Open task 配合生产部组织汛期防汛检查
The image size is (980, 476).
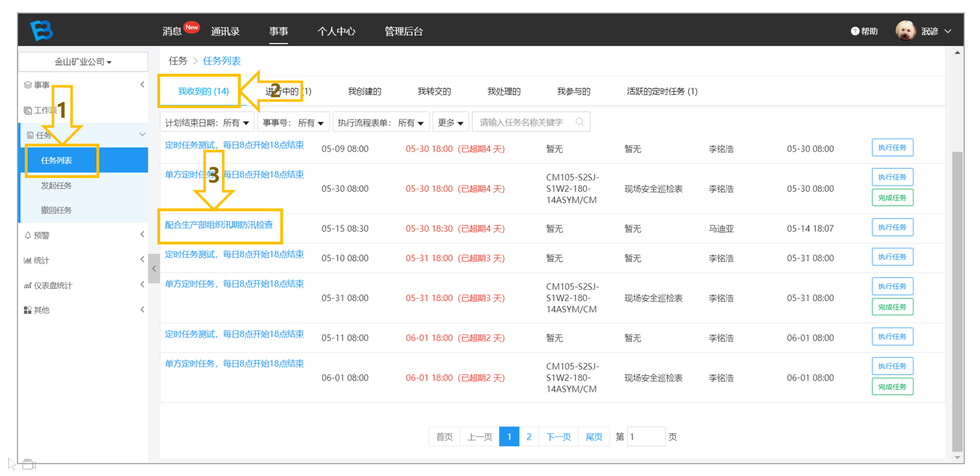click(219, 225)
